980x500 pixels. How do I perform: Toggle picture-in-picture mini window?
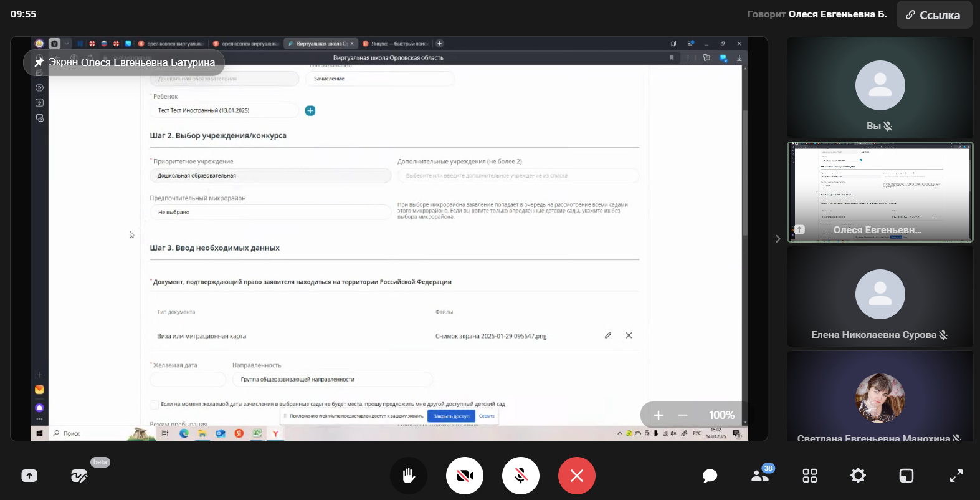[x=906, y=476]
